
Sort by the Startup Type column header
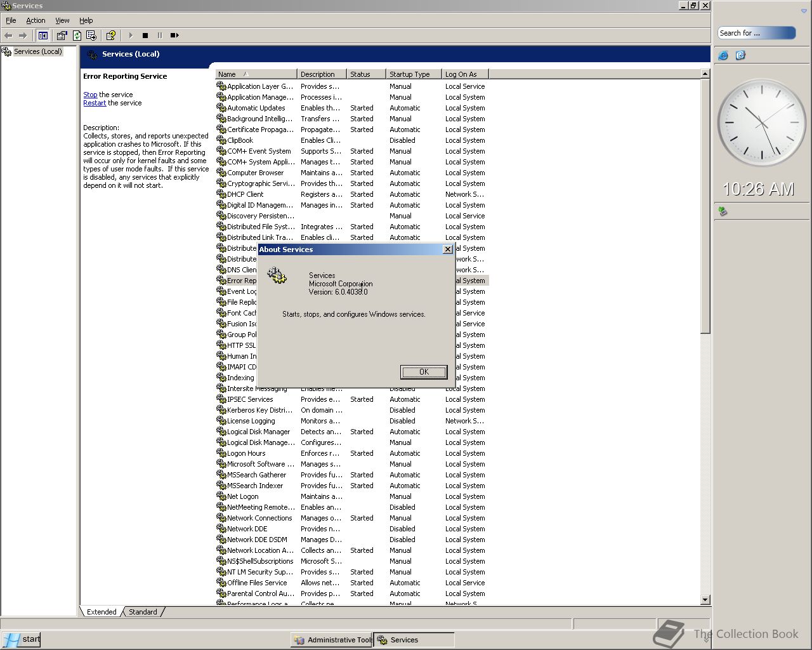point(414,74)
